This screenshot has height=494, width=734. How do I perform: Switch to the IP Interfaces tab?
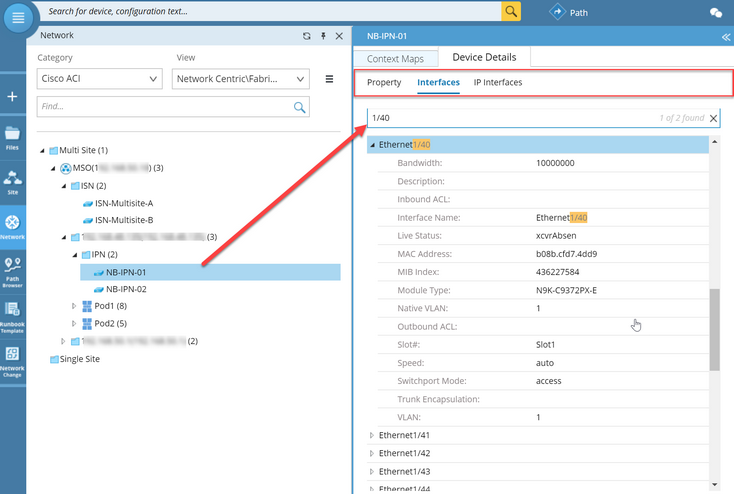(497, 82)
